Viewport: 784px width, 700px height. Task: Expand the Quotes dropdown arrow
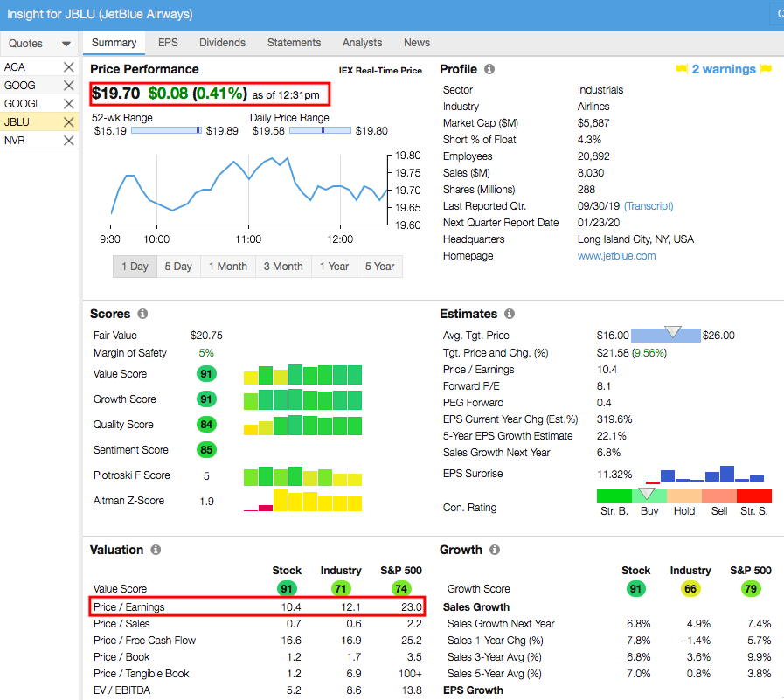[66, 44]
